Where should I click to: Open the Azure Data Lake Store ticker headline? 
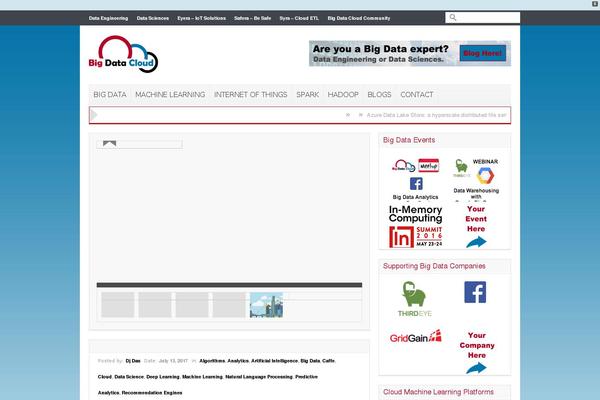click(x=436, y=115)
